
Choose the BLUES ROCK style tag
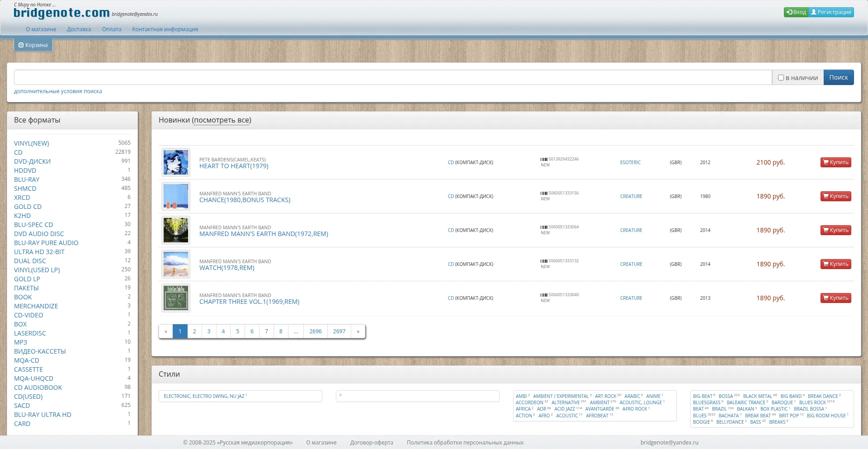[x=812, y=402]
